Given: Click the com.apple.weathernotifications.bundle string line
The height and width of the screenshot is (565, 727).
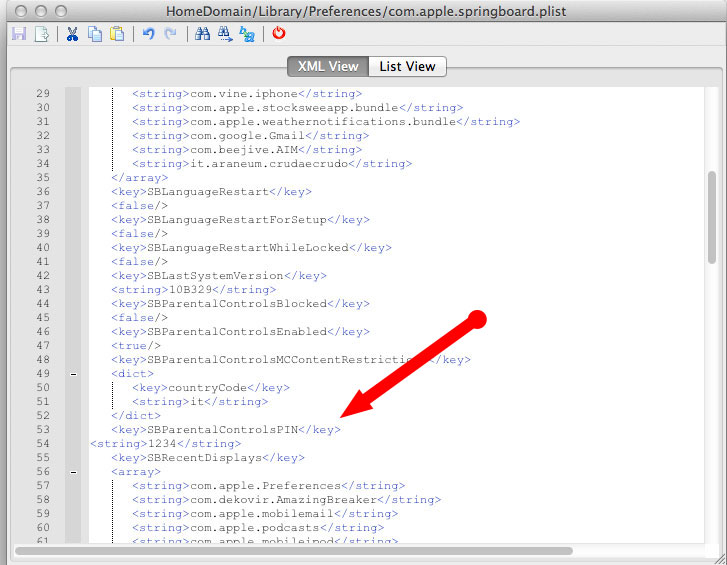Looking at the screenshot, I should coord(326,121).
